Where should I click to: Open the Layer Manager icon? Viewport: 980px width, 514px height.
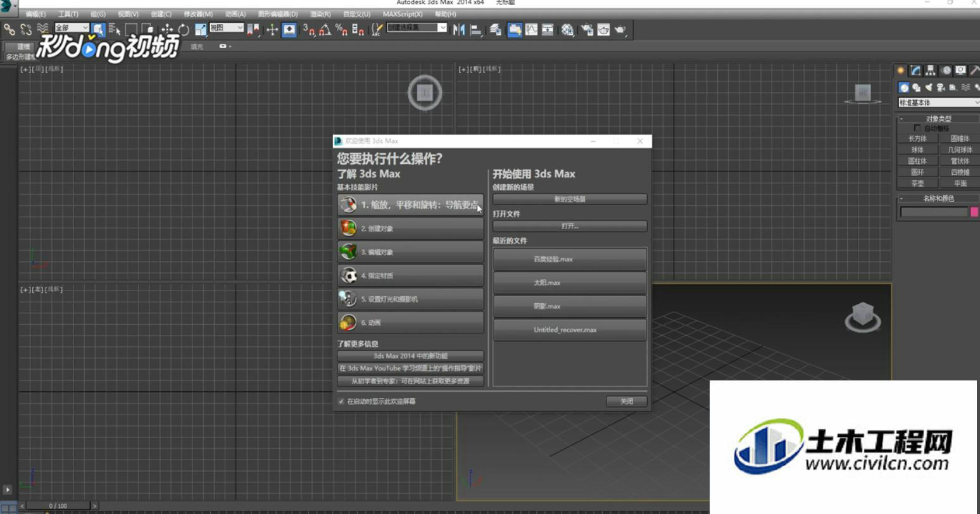click(496, 29)
